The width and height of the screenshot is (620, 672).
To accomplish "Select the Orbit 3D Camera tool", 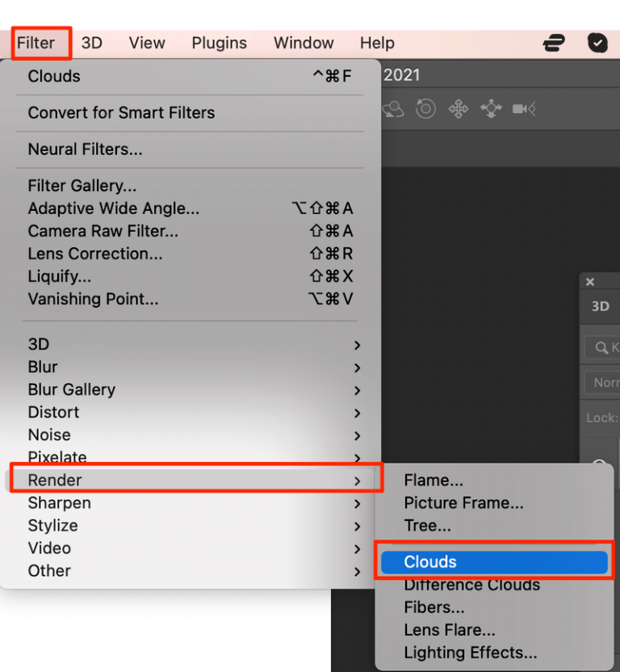I will pyautogui.click(x=393, y=108).
